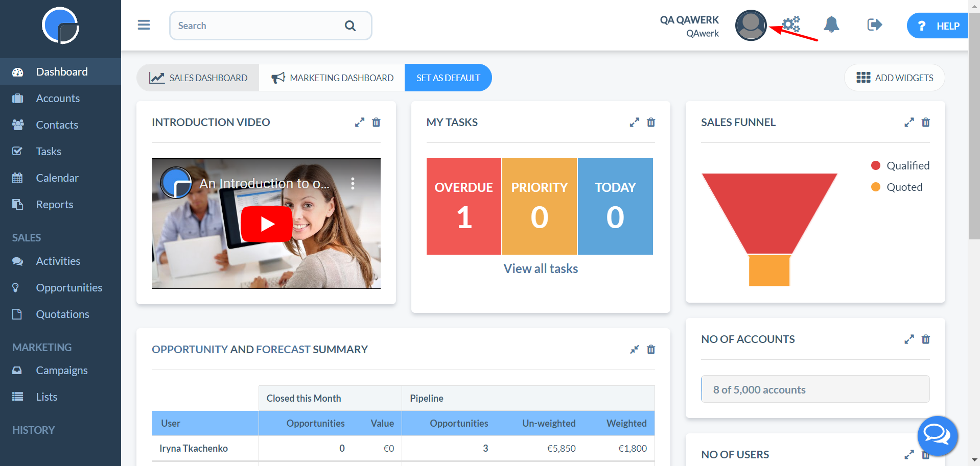This screenshot has width=980, height=466.
Task: Expand the My Tasks widget
Action: point(635,122)
